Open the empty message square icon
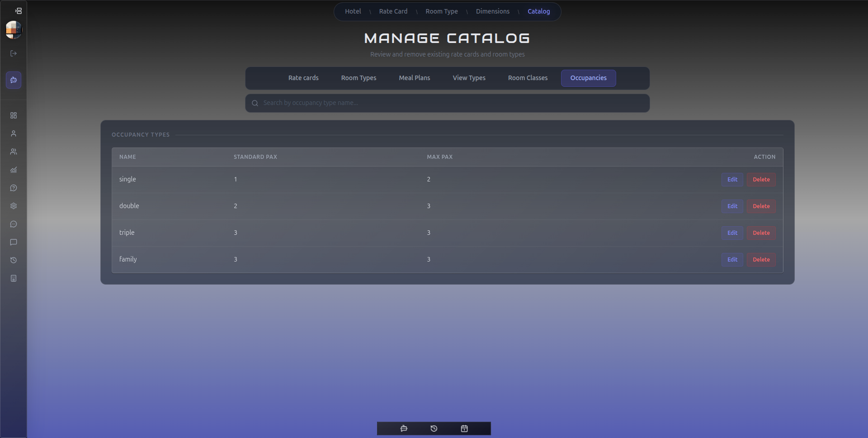868x438 pixels. point(14,242)
